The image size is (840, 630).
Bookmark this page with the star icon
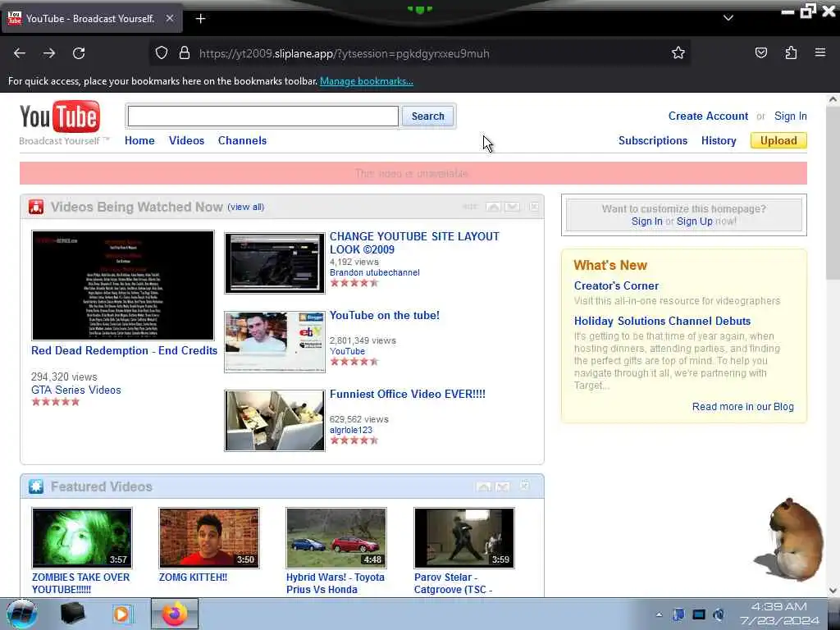(678, 52)
